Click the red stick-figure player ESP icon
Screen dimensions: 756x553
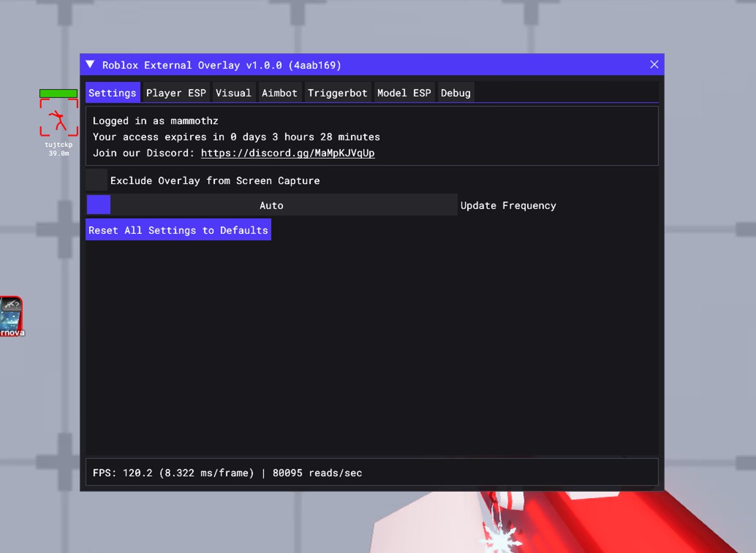click(59, 117)
